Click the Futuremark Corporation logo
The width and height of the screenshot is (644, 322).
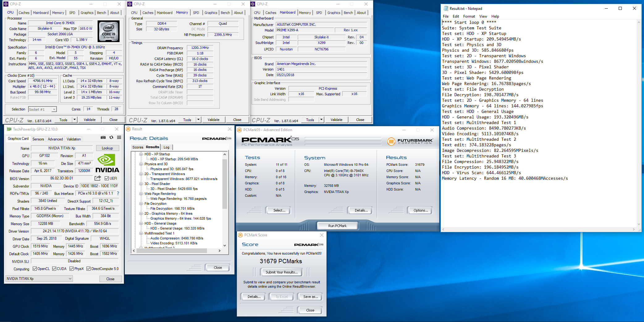click(x=410, y=141)
